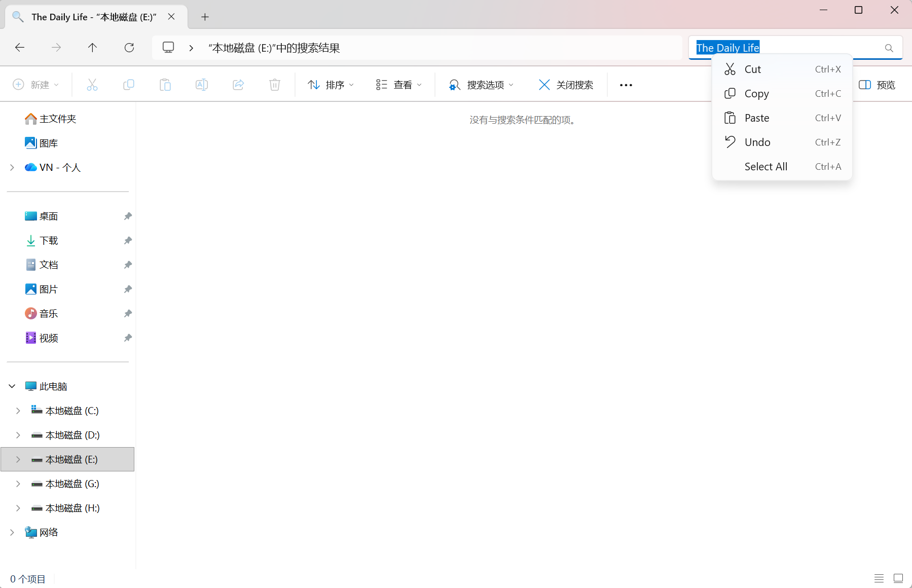Choose Cut from the context menu
The height and width of the screenshot is (588, 912).
tap(782, 69)
